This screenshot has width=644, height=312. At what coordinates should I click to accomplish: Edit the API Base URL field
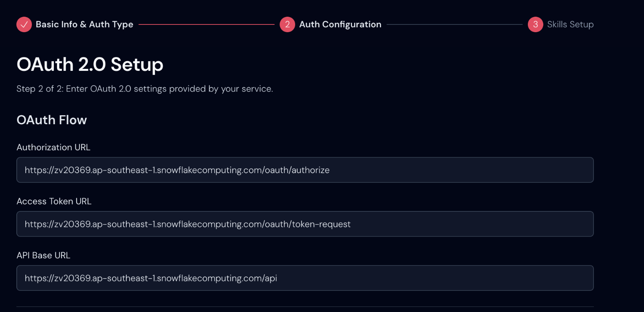click(x=408, y=278)
